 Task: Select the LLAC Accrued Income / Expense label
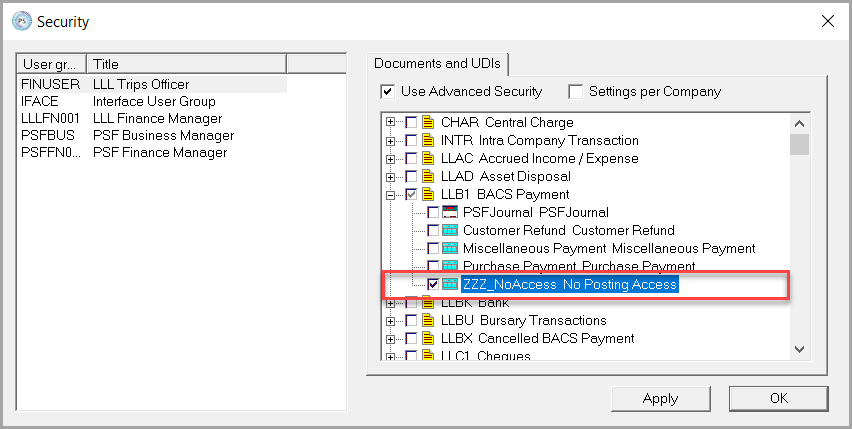click(x=540, y=159)
